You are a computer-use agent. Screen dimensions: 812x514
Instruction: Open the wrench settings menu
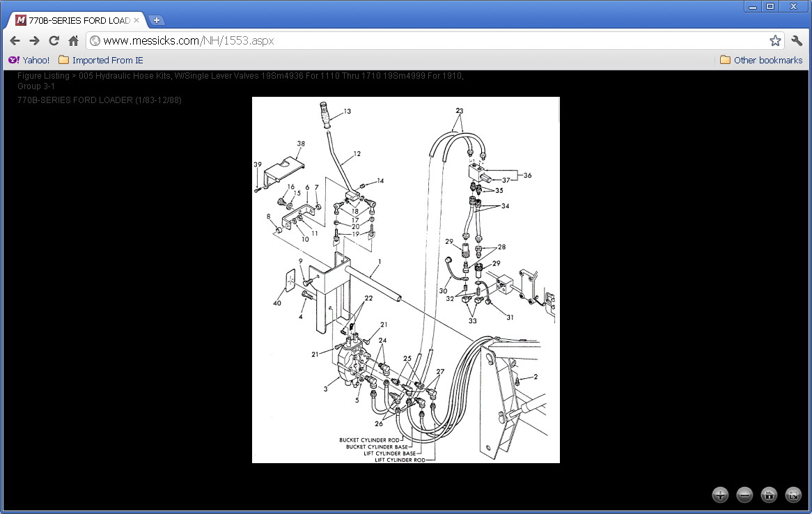pos(797,40)
